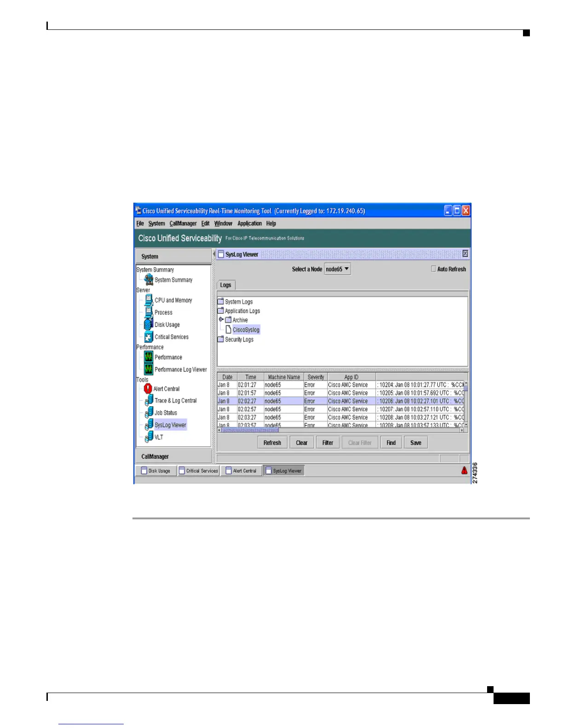This screenshot has width=563, height=728.
Task: Click the Security Logs folder icon
Action: point(221,339)
